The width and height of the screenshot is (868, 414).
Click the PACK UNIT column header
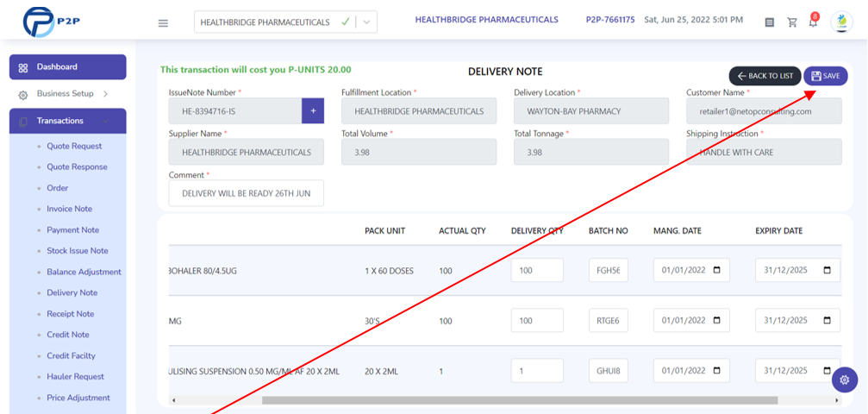tap(384, 230)
